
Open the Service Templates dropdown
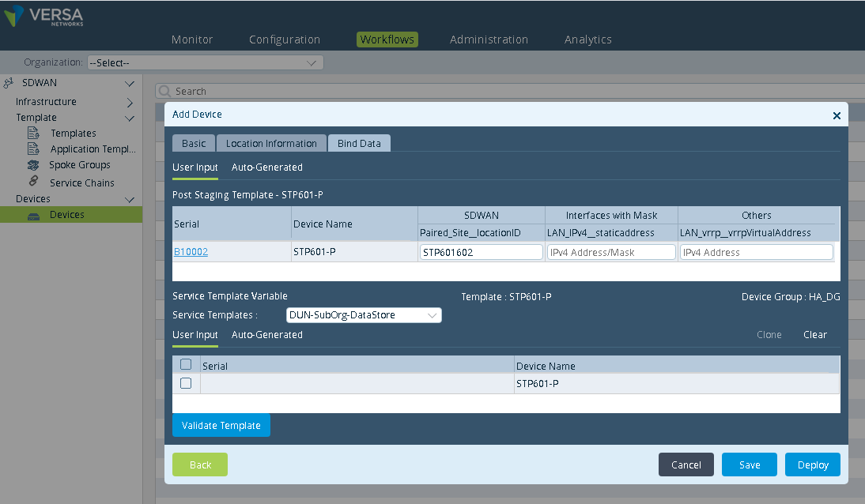click(x=364, y=315)
